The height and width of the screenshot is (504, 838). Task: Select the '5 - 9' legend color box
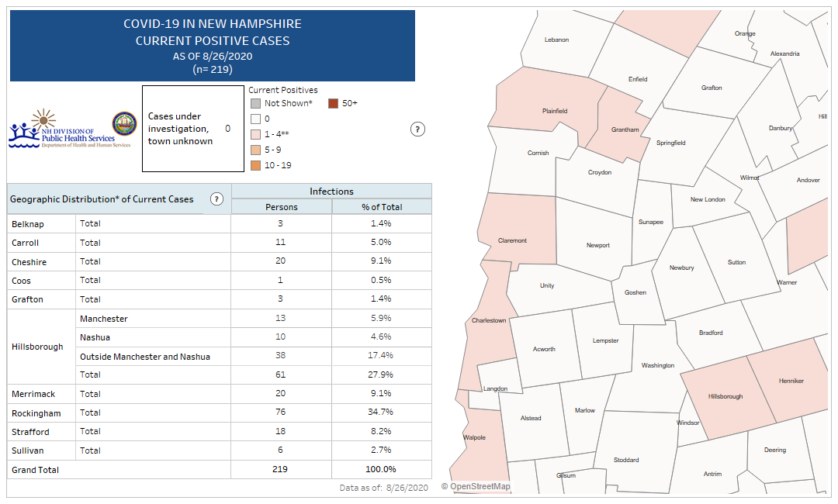tap(255, 150)
